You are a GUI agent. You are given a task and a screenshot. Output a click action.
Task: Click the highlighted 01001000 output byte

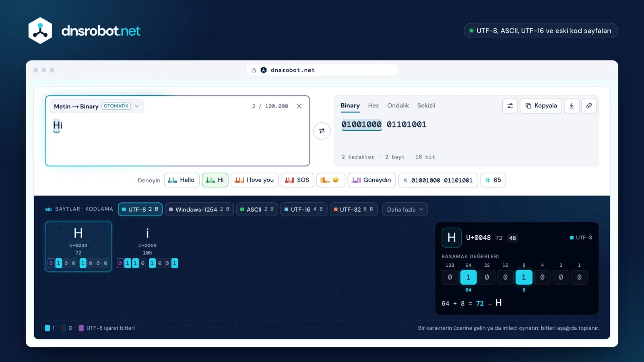point(361,125)
